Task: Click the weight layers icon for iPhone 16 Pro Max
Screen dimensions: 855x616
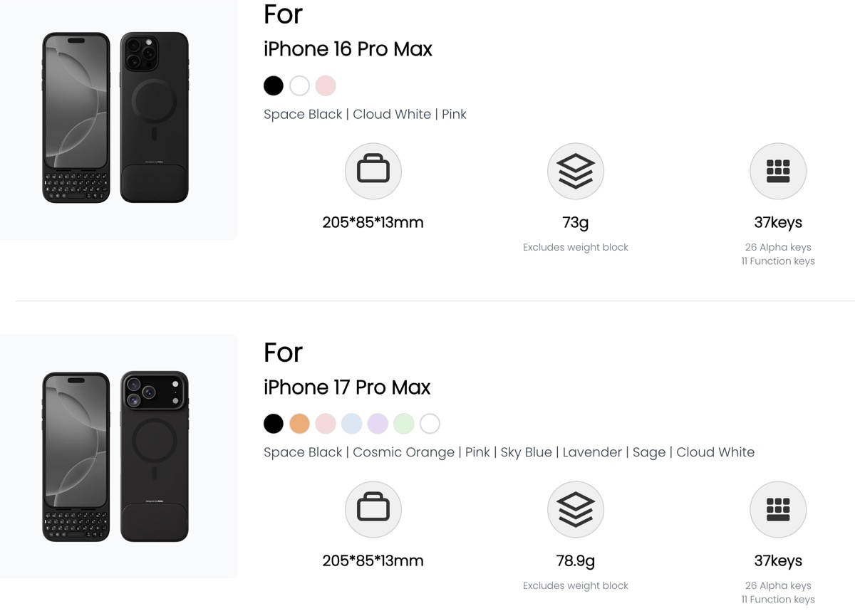Action: click(576, 172)
